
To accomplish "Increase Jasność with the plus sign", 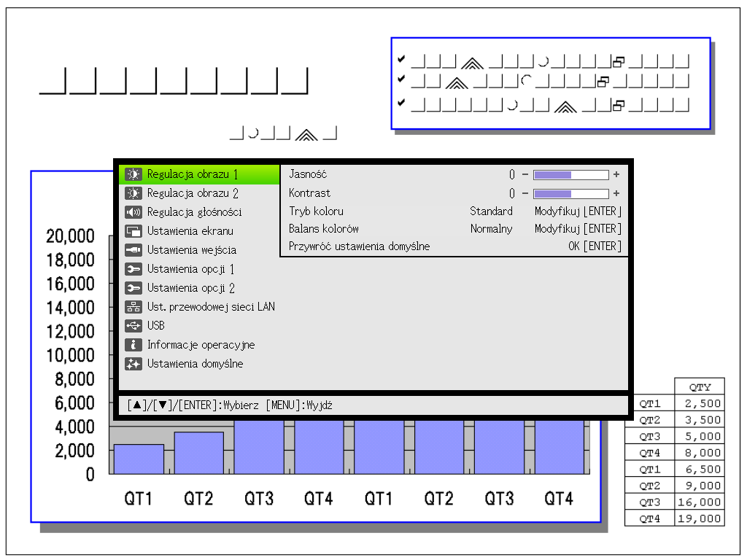I will pyautogui.click(x=616, y=175).
